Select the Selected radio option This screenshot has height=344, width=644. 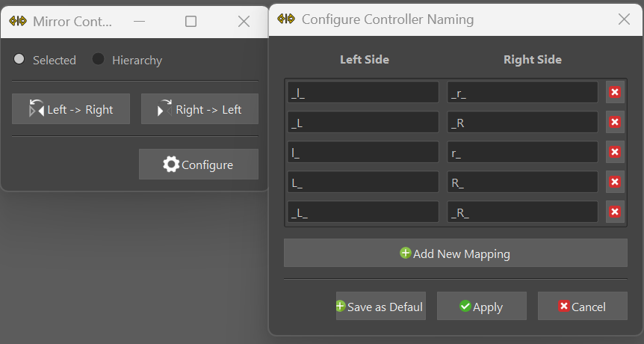[19, 60]
